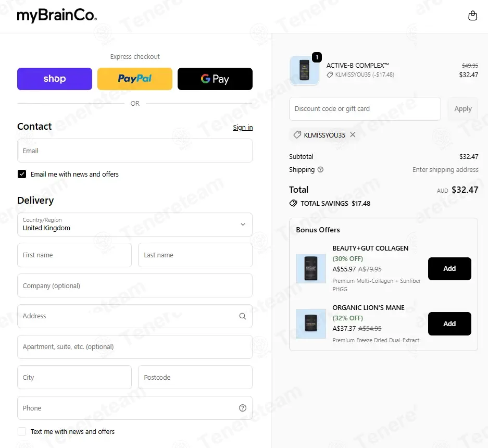Focus the Email input field
The height and width of the screenshot is (448, 488).
(x=135, y=151)
